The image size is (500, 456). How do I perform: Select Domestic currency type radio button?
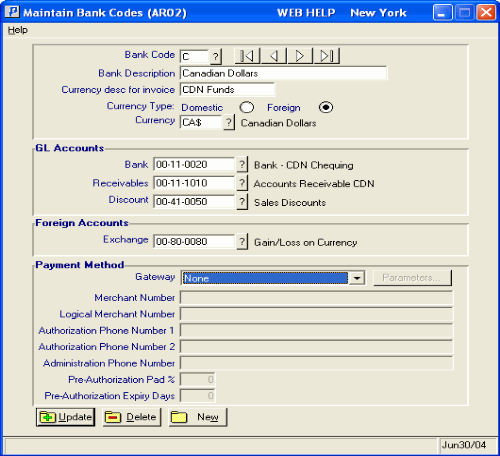tap(247, 107)
